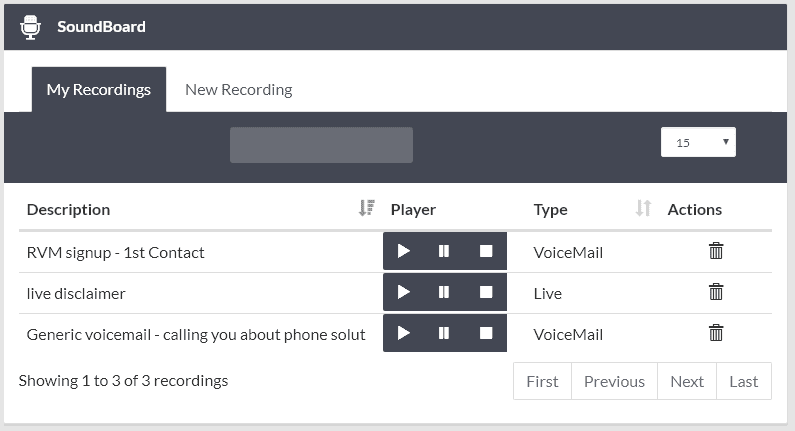Stop the live disclaimer recording

pyautogui.click(x=486, y=292)
